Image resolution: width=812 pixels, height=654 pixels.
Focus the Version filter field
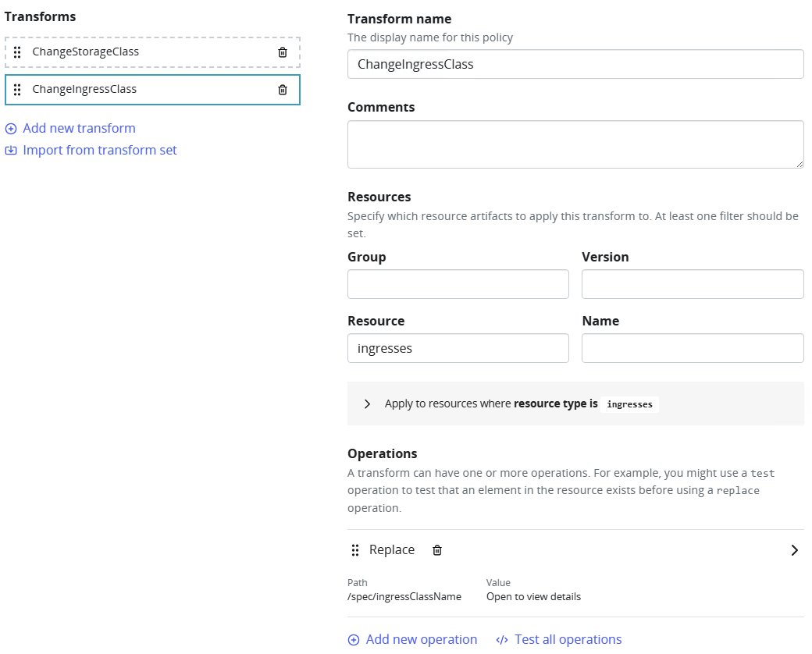(692, 285)
